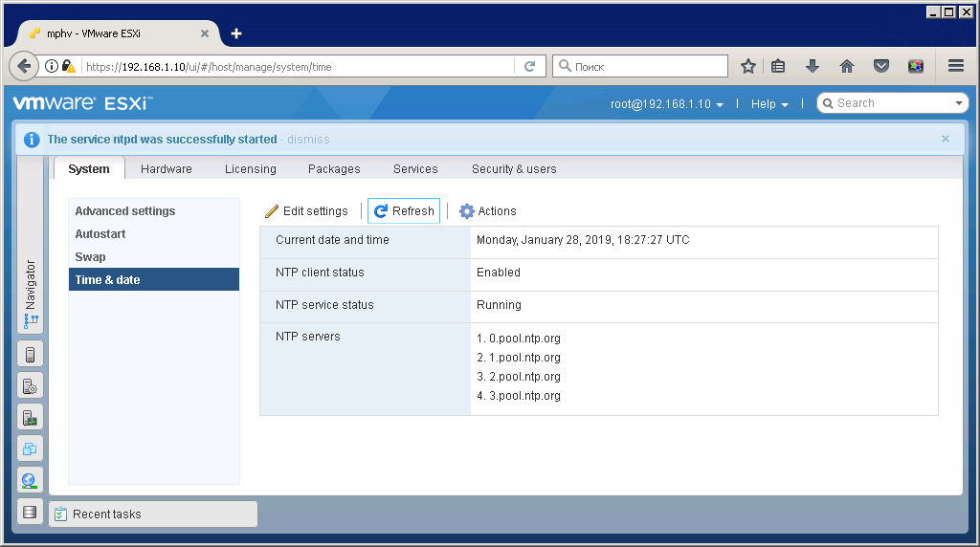Close the ntpd notification banner

pos(945,139)
